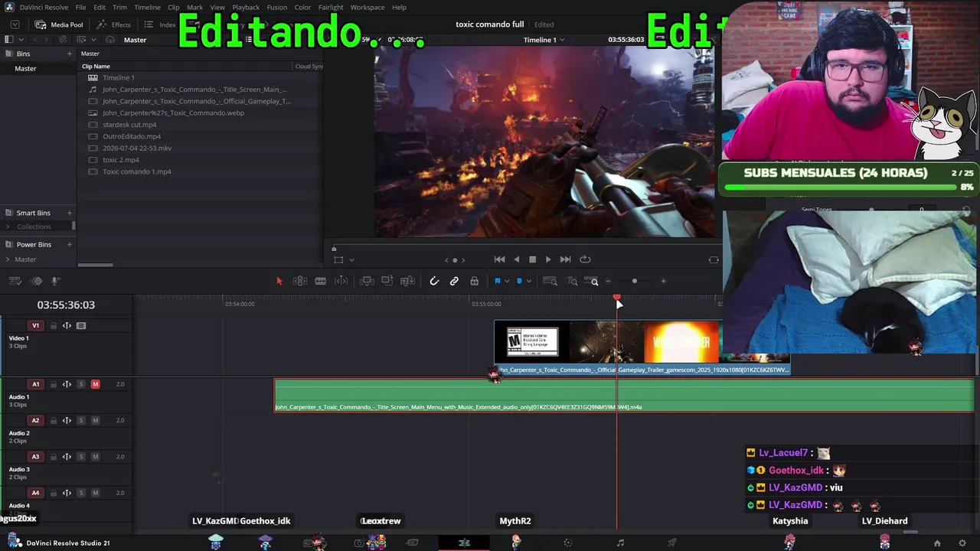Click the Insert Clip toolbar icon

pos(367,282)
